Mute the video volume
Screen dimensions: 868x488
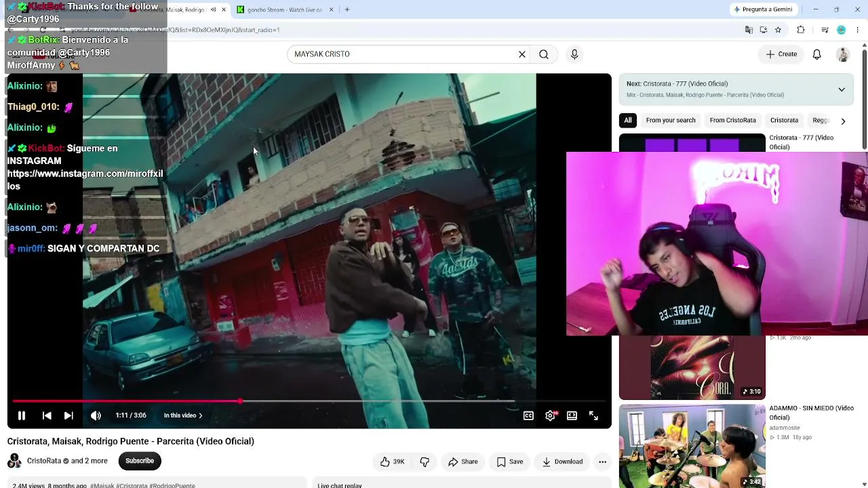96,415
